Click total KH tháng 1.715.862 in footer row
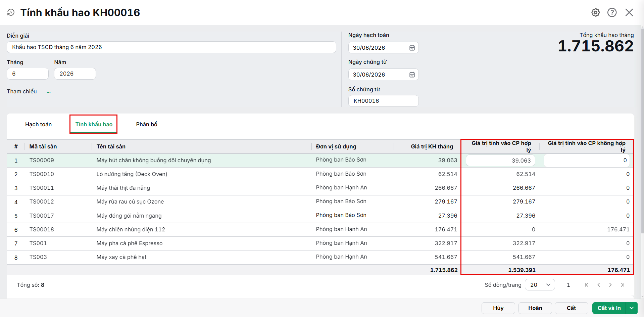 pos(444,270)
